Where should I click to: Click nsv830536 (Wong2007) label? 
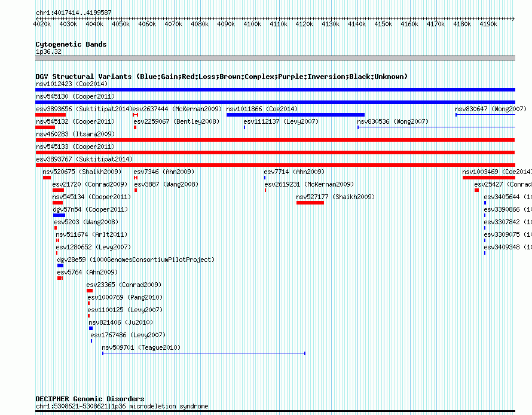393,121
